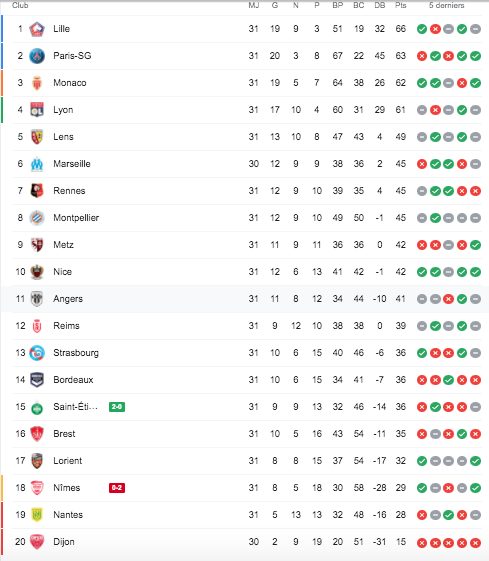The height and width of the screenshot is (561, 489).
Task: Open Nîmes' red 0-2 live score badge
Action: point(117,488)
